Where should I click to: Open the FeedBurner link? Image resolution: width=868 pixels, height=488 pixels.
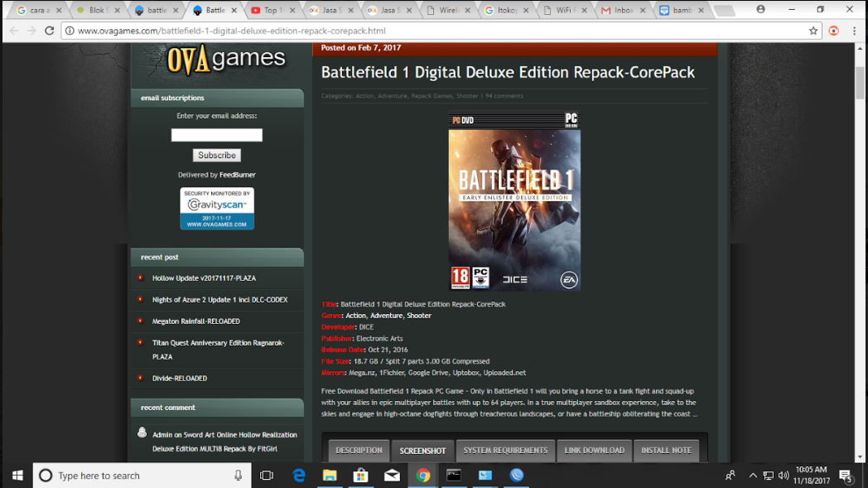[x=238, y=175]
